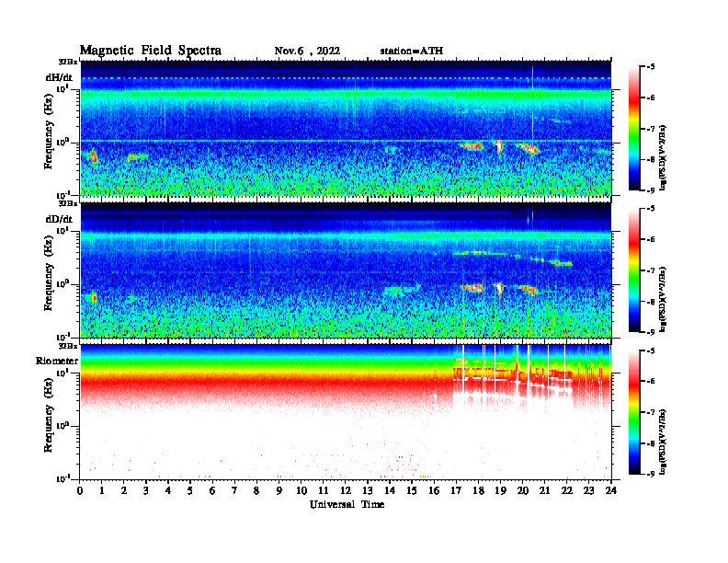Click hour "5" on the time axis
The image size is (728, 563).
(x=190, y=490)
